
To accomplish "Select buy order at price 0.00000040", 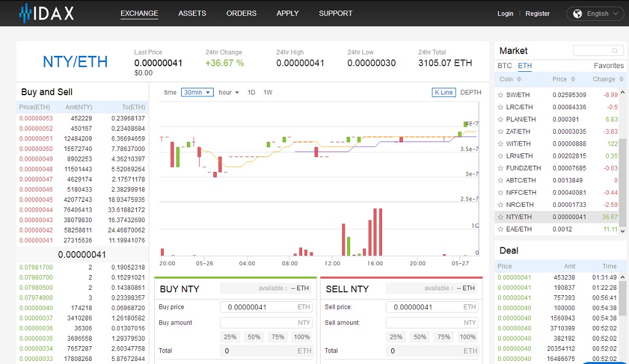I will (82, 308).
